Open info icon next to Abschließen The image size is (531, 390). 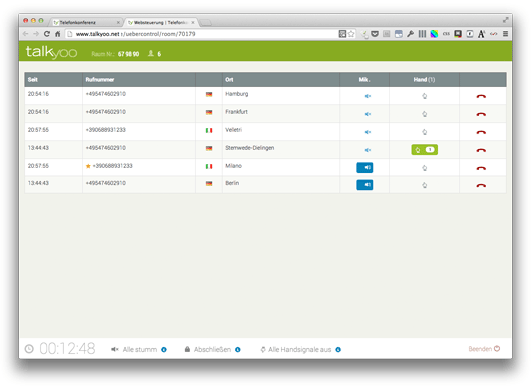(238, 350)
